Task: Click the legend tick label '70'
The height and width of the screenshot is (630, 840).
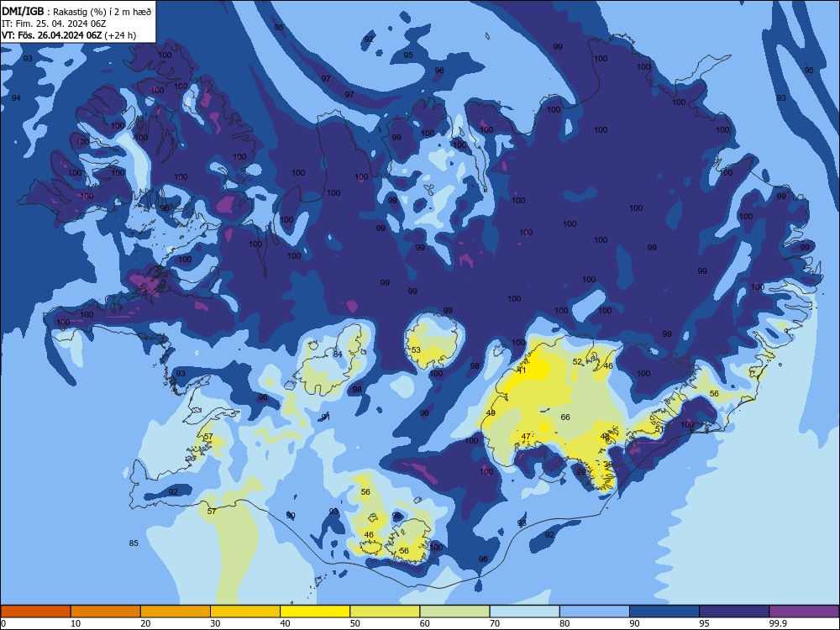Action: click(x=495, y=623)
